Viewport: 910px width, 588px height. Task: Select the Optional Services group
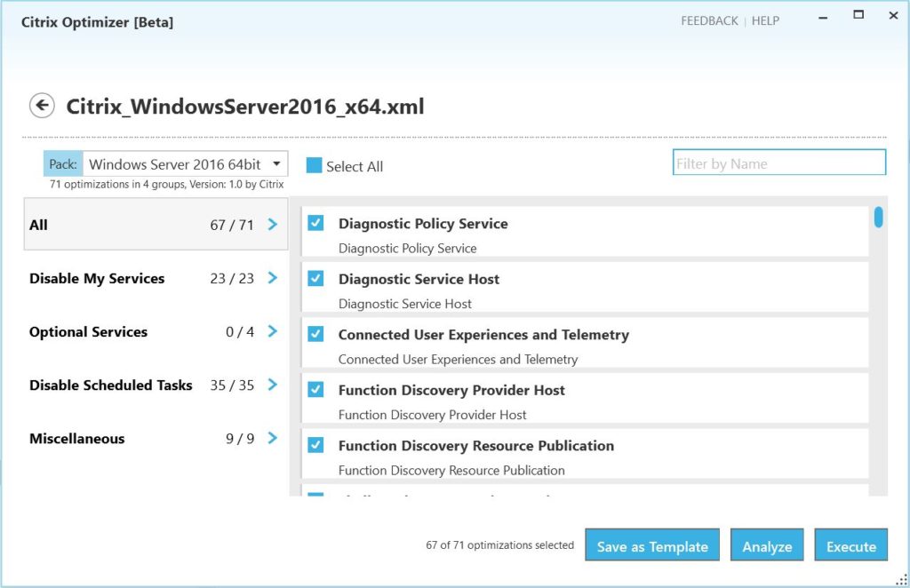(156, 331)
